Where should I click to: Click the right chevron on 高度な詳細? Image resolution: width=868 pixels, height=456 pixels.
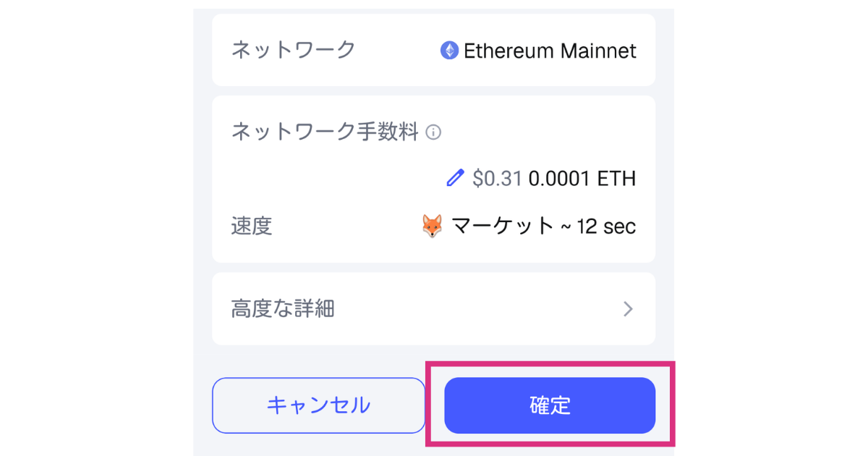point(628,310)
